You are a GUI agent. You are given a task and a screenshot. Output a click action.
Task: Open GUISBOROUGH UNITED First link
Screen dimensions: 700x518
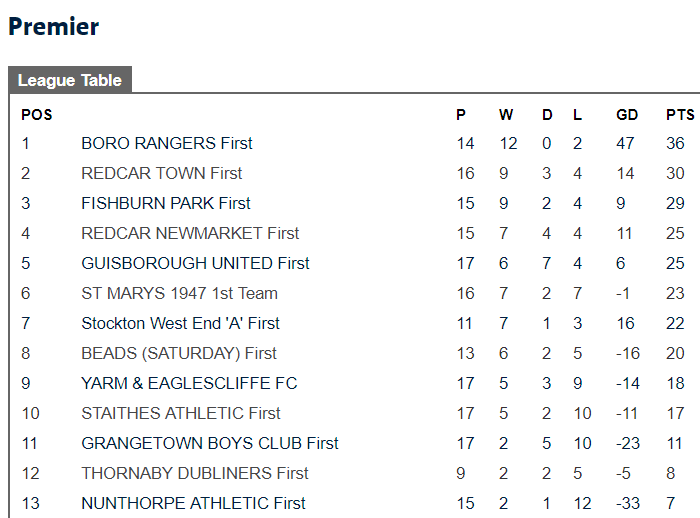[x=195, y=263]
